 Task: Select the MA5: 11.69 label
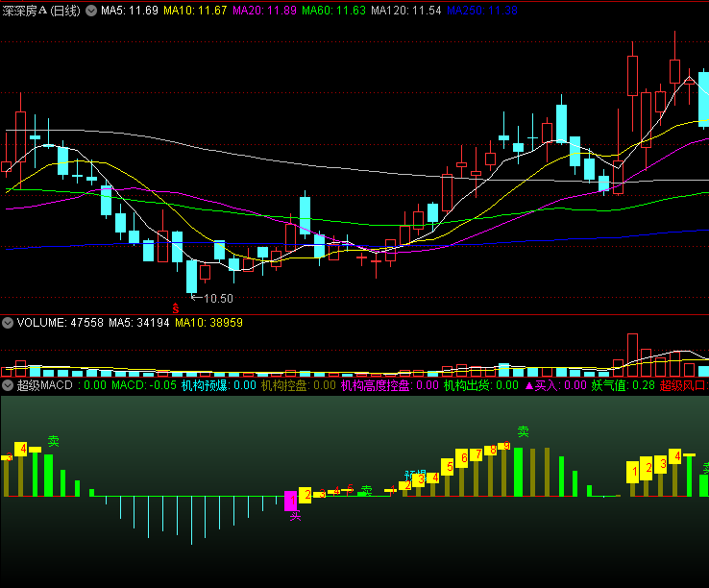click(130, 11)
